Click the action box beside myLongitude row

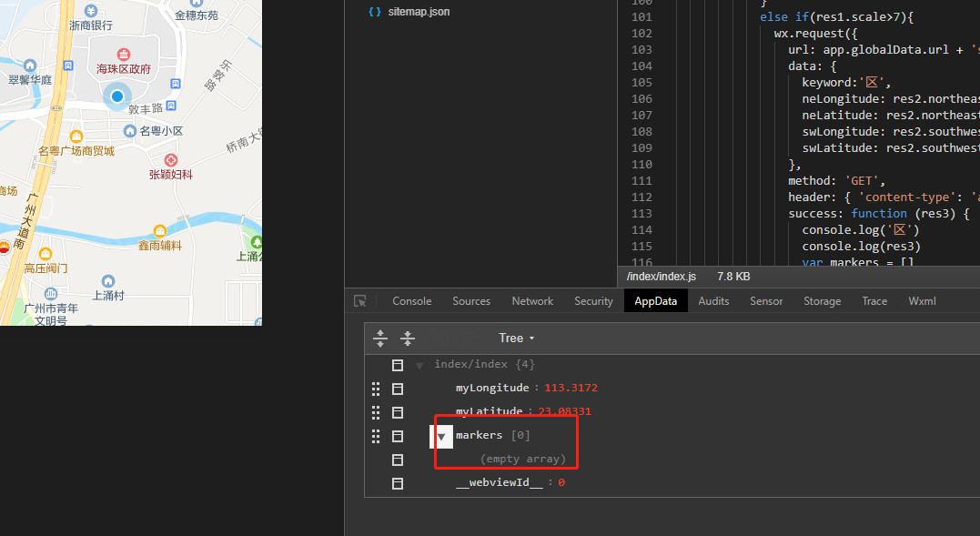398,389
